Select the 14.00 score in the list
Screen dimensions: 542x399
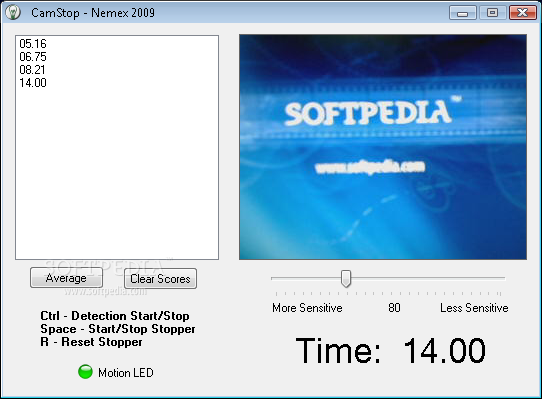pos(33,83)
